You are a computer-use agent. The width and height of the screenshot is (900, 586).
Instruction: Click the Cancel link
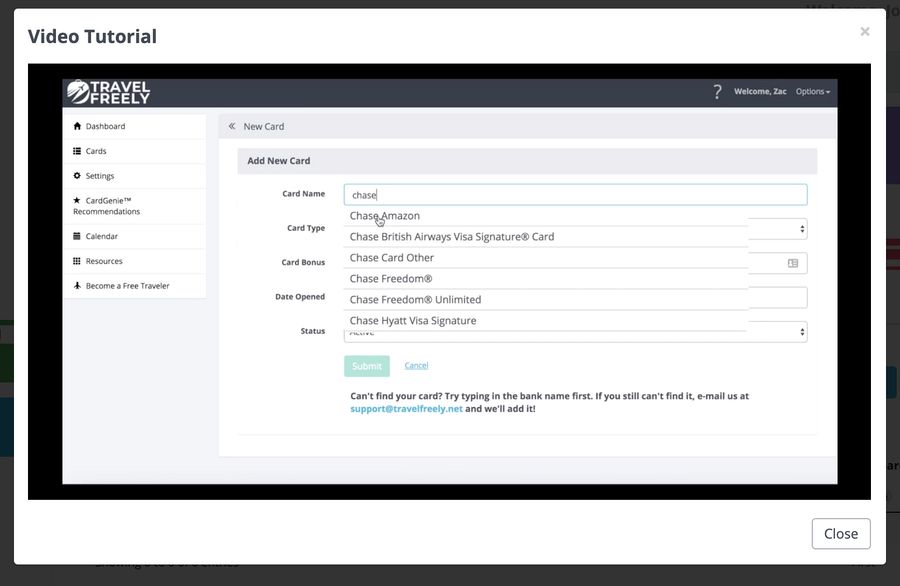[x=416, y=366]
